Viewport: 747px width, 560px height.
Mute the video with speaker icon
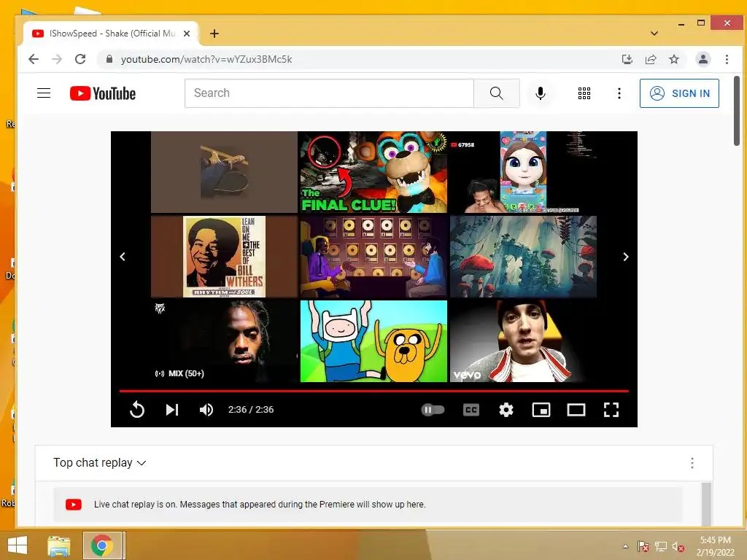coord(206,410)
